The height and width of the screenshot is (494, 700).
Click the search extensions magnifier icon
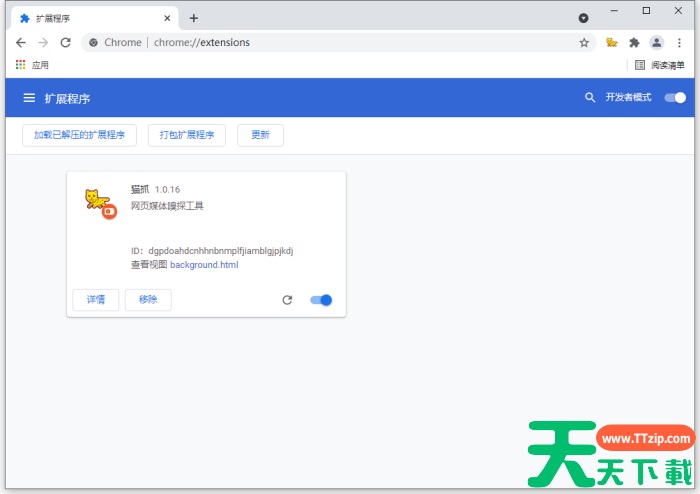point(590,98)
